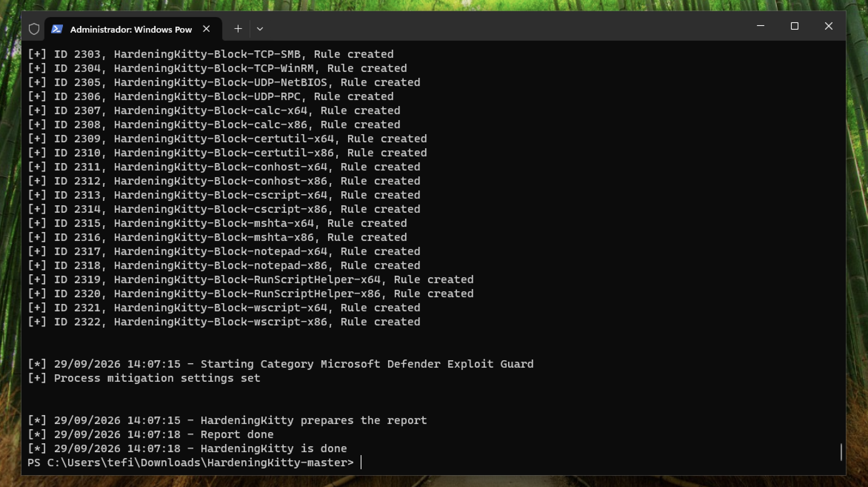This screenshot has height=487, width=868.
Task: Click the ID 2303 Block-TCP-SMB rule line
Action: (x=211, y=54)
